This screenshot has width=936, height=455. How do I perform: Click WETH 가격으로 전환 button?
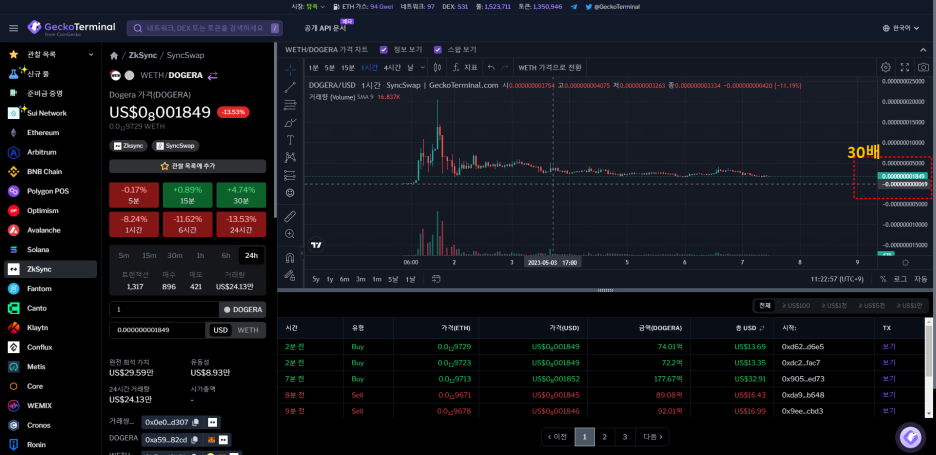(549, 67)
